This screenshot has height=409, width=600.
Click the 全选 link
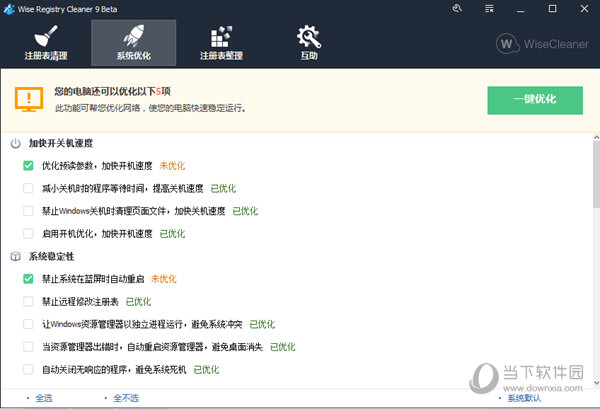(x=44, y=398)
